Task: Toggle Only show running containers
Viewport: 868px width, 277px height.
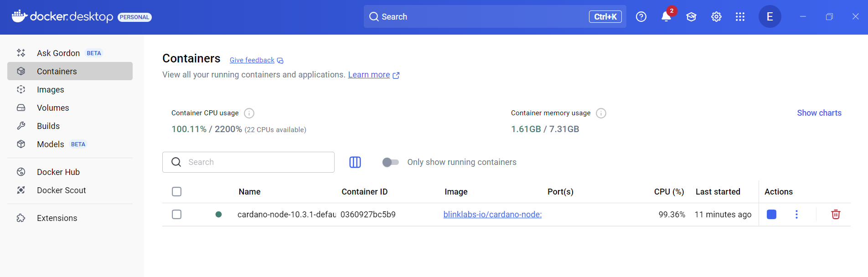Action: click(391, 162)
